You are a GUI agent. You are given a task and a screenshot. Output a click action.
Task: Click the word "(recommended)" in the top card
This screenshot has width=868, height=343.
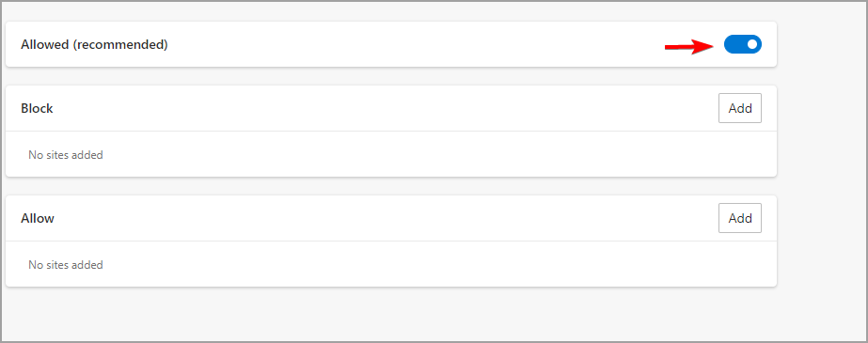coord(120,45)
